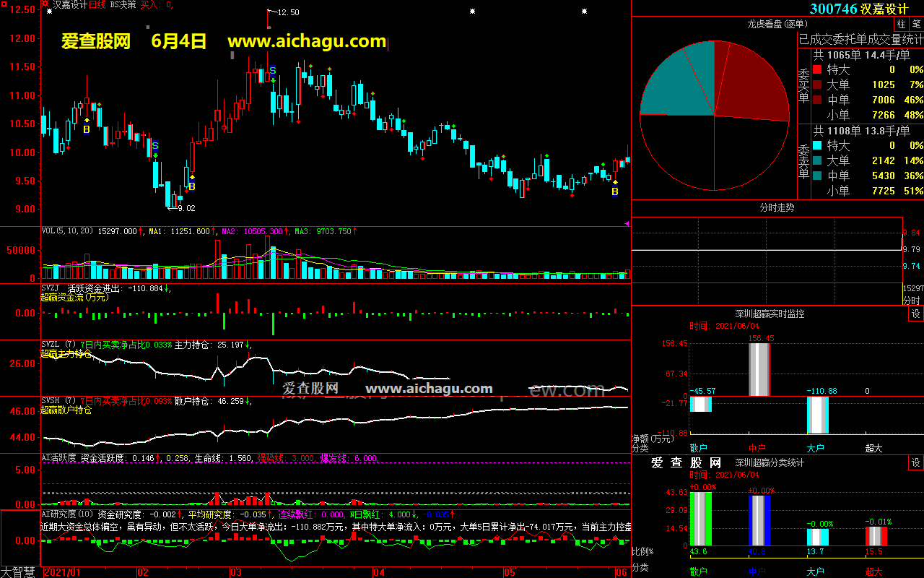Switch to bar view with 柱 button
This screenshot has width=924, height=578.
[x=902, y=24]
